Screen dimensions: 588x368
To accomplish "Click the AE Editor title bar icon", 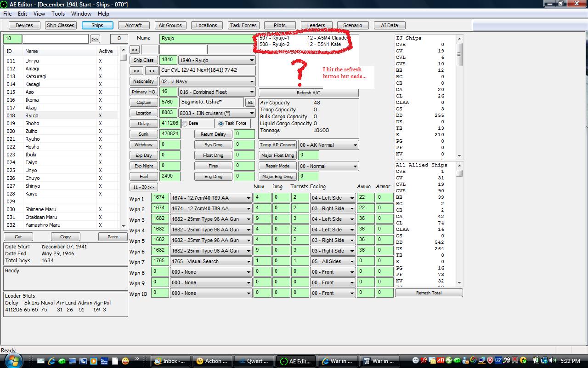I will pyautogui.click(x=5, y=4).
